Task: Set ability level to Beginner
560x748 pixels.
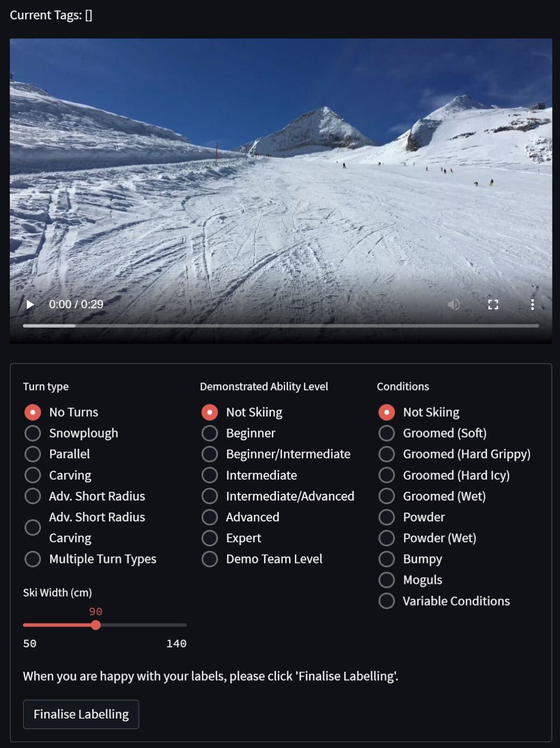Action: pyautogui.click(x=238, y=433)
